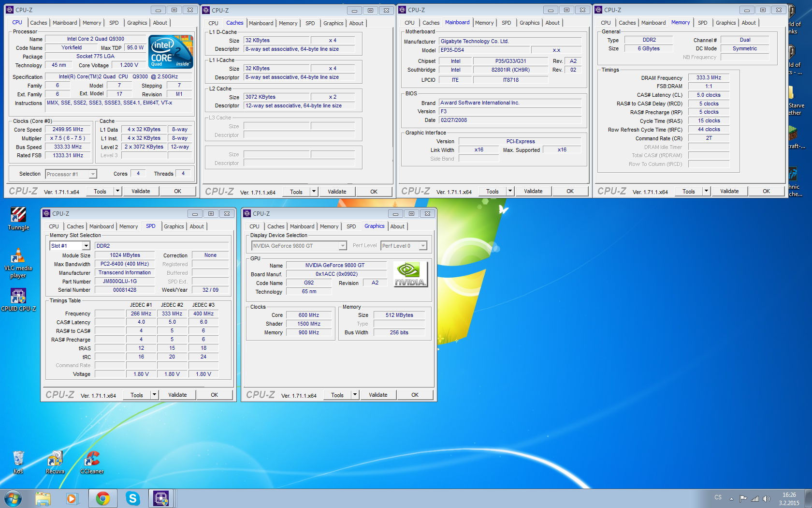Open Tools dropdown arrow in Memory window
This screenshot has width=812, height=508.
706,191
